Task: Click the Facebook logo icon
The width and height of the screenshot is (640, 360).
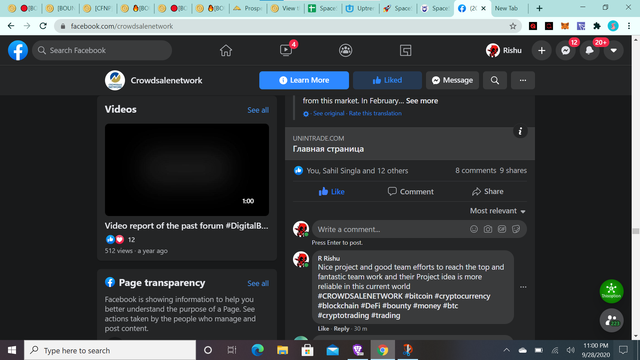Action: (18, 51)
